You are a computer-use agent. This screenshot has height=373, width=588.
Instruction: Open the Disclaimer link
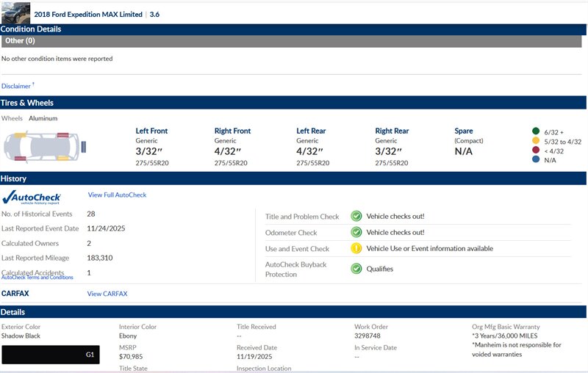[16, 86]
